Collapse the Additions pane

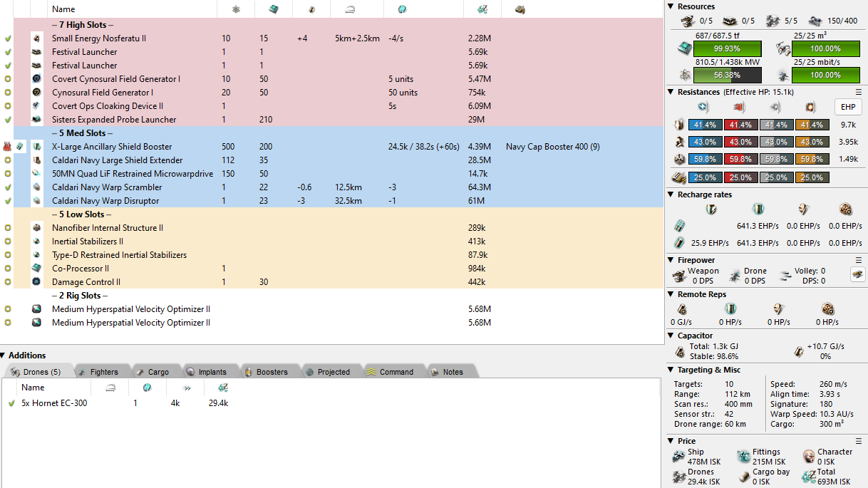tap(4, 355)
